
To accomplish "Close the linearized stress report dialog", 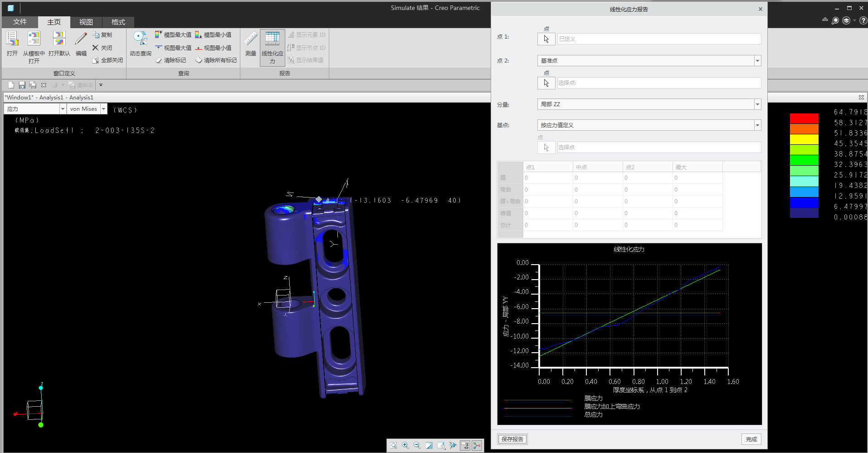I will 761,9.
